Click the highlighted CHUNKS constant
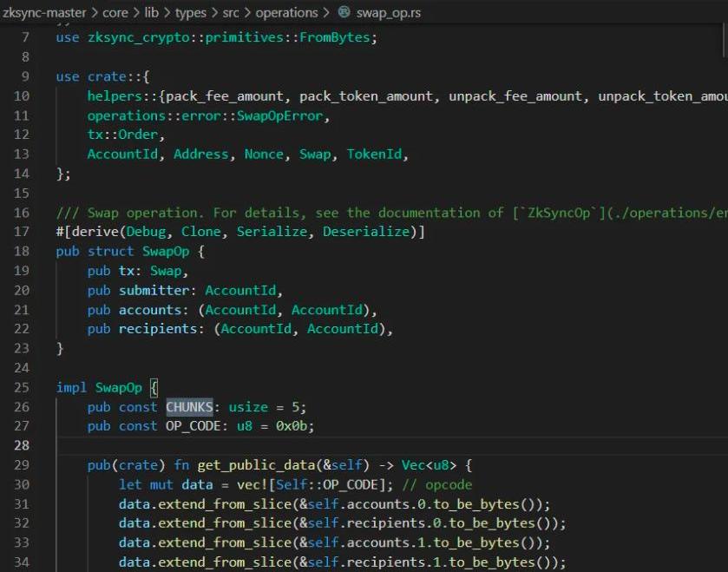The height and width of the screenshot is (572, 728). 189,407
